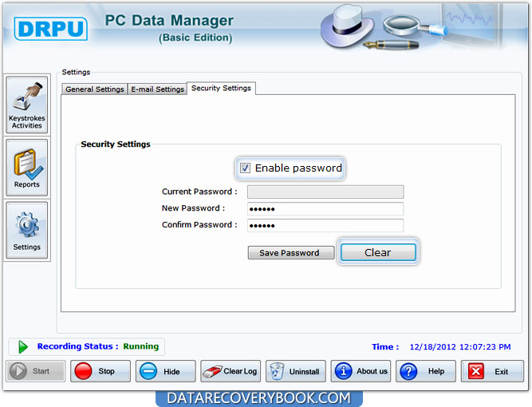Focus the New Password field
This screenshot has height=407, width=532.
click(x=325, y=209)
